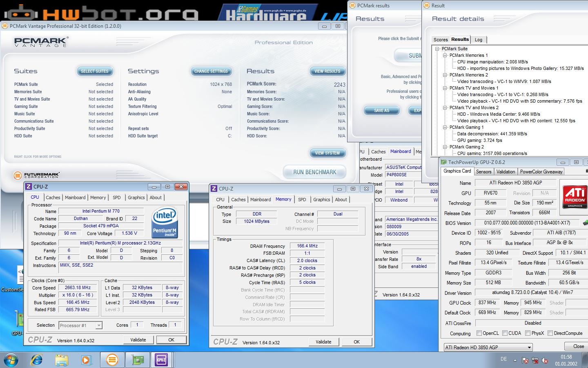
Task: Click the VIEW RESULTS button
Action: pos(327,71)
